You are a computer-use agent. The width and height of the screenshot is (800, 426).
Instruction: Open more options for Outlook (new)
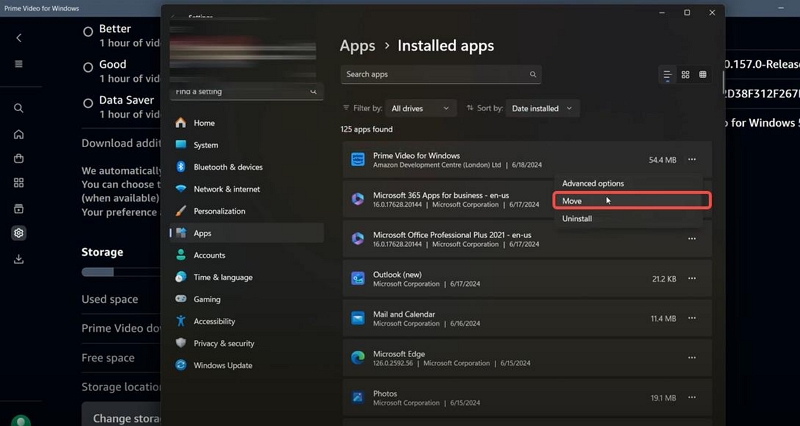point(692,279)
